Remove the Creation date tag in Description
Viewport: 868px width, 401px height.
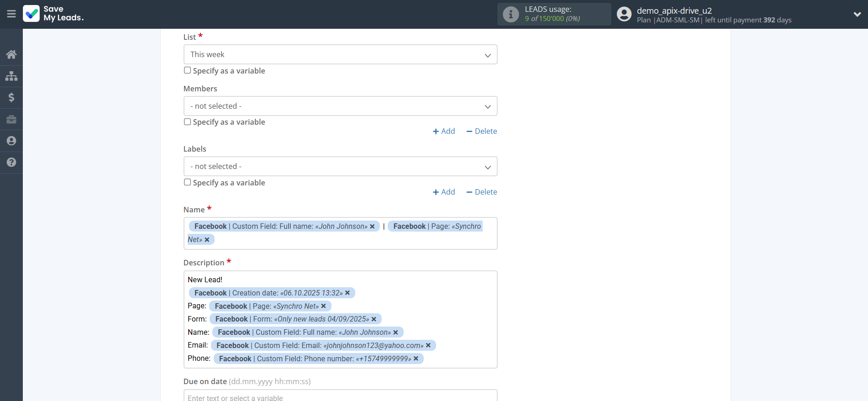click(x=347, y=293)
